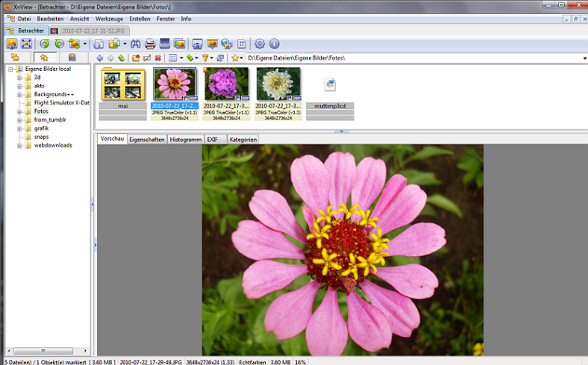Expand the webdownloads folder node
588x365 pixels.
[20, 145]
